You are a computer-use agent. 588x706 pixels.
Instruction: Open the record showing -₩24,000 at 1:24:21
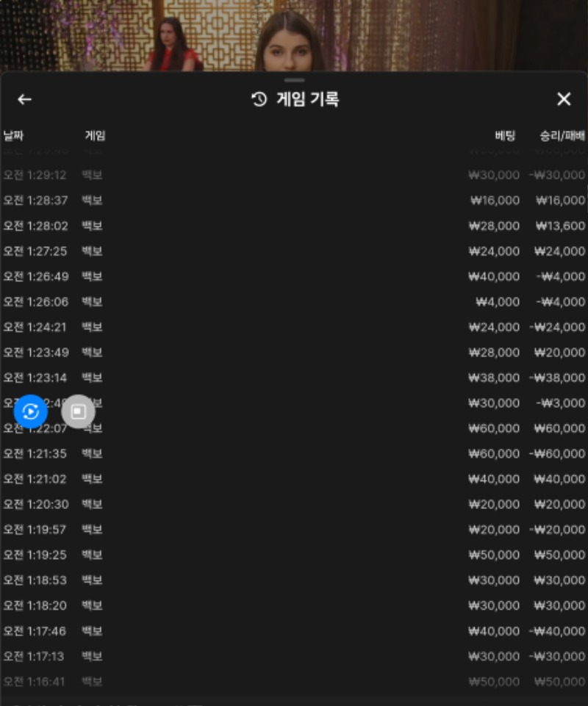pos(294,327)
